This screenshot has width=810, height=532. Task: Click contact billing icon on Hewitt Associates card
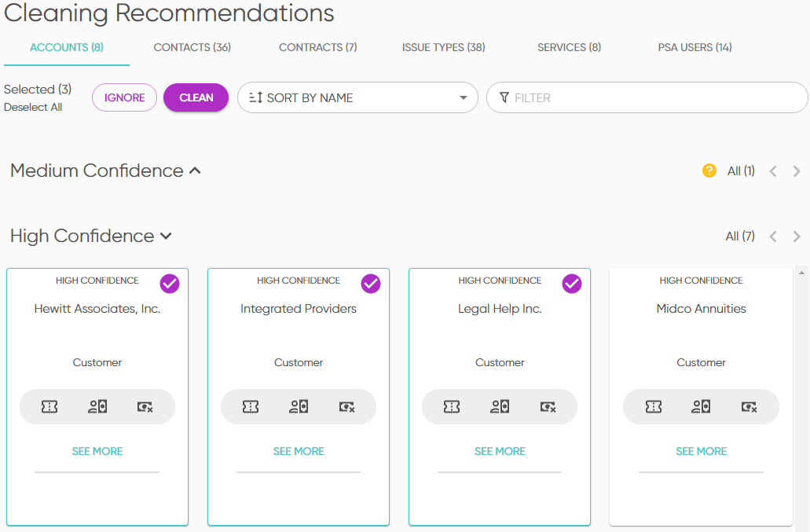(97, 407)
